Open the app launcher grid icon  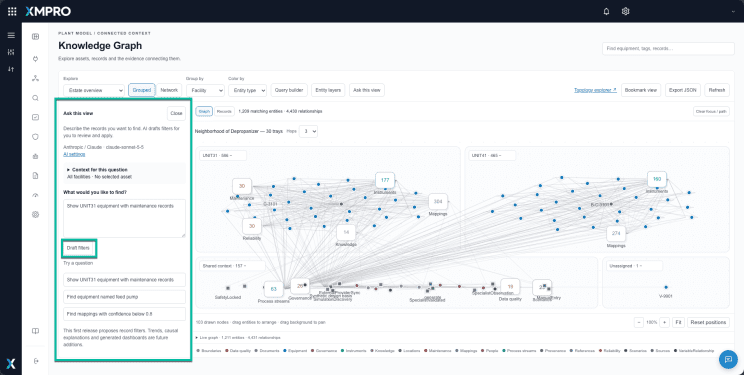point(12,11)
